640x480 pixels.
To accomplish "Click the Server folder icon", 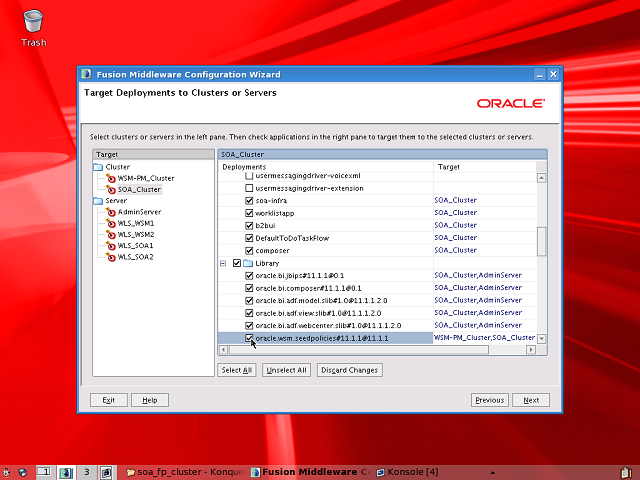I will pos(98,201).
